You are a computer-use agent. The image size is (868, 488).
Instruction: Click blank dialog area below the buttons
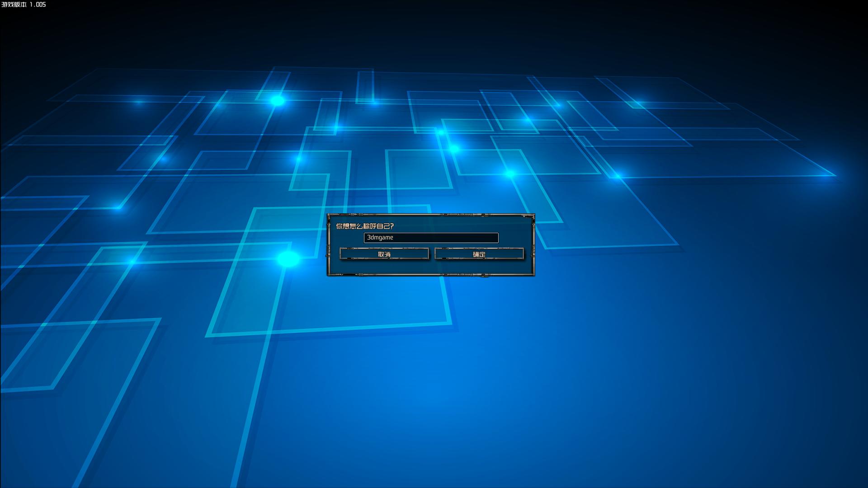430,267
